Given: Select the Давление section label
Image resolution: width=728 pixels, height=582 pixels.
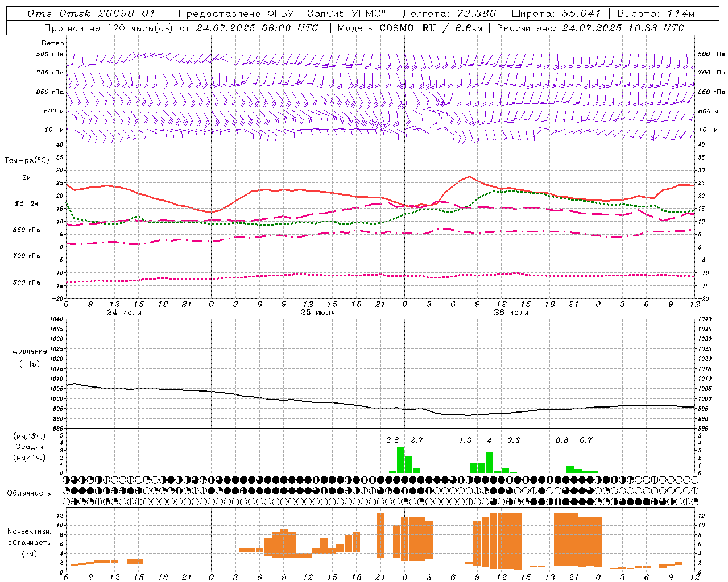Looking at the screenshot, I should 30,351.
